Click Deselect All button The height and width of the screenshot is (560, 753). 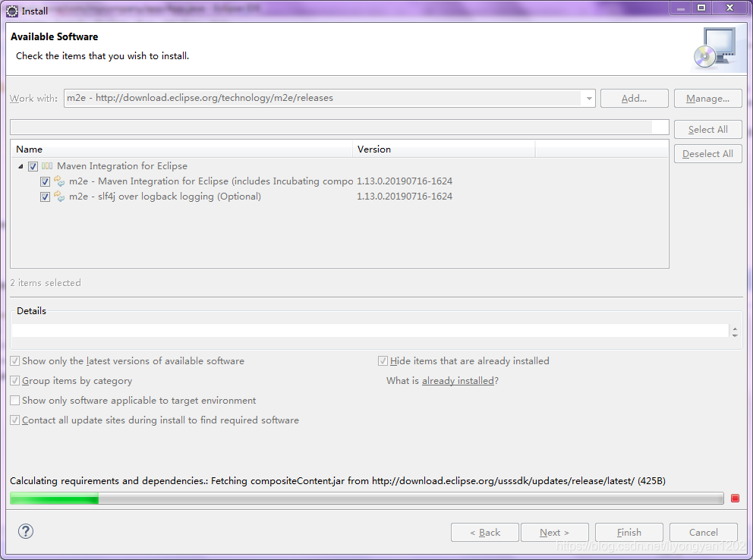click(707, 153)
